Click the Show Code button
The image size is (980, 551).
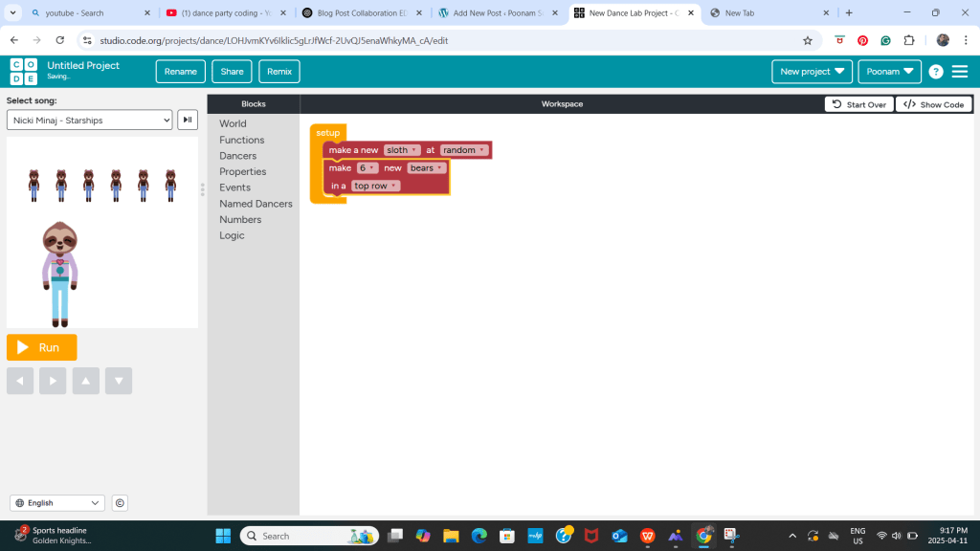934,104
